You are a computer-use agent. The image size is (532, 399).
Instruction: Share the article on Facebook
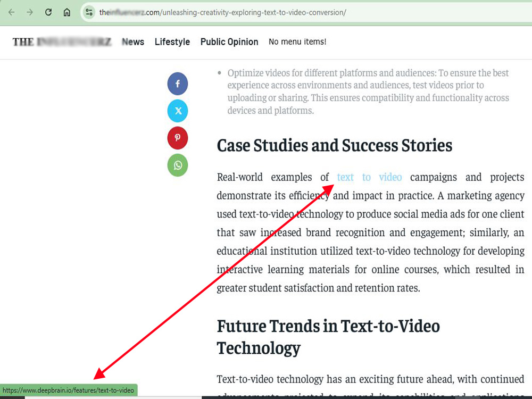pos(178,84)
